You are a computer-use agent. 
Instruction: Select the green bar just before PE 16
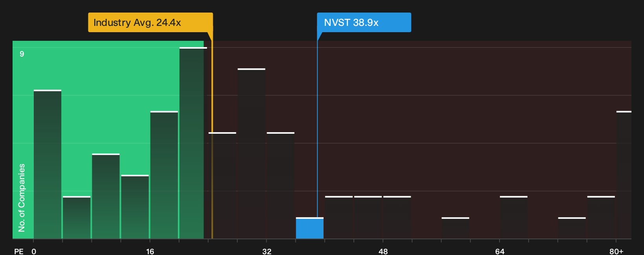point(135,207)
